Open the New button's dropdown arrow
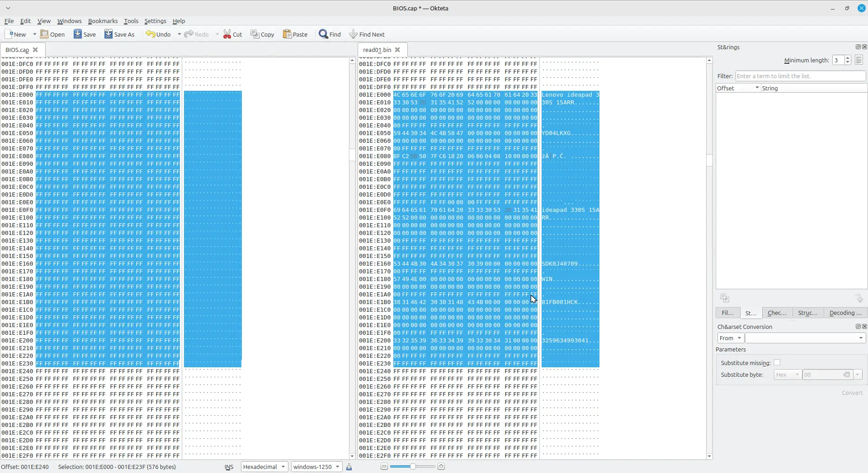This screenshot has width=868, height=473. 34,34
